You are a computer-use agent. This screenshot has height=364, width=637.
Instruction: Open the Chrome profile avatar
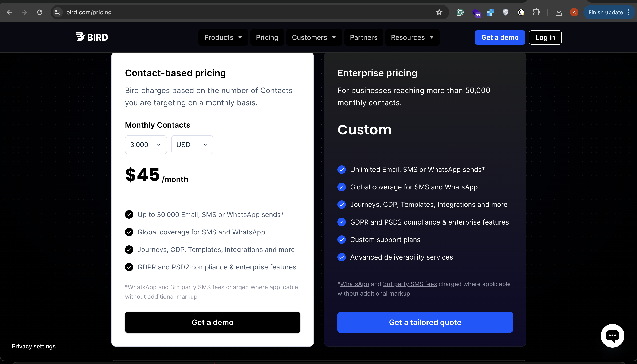(x=574, y=12)
